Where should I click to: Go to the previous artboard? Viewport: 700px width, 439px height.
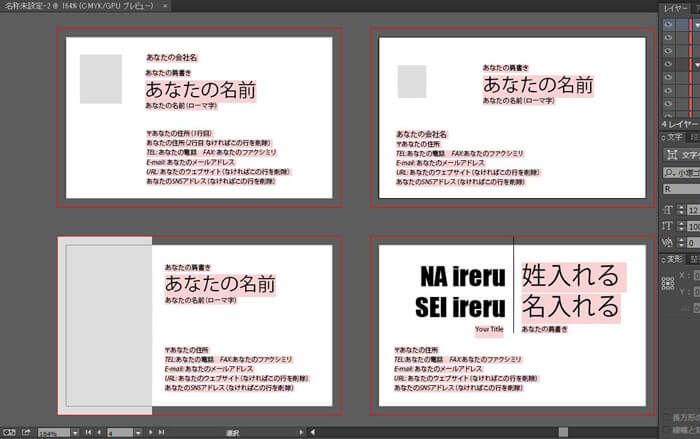tap(99, 432)
